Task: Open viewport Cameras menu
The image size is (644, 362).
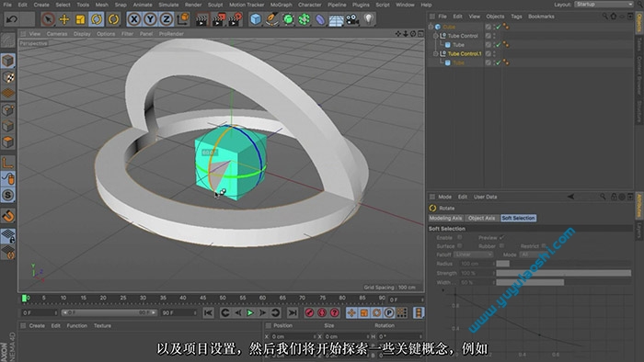Action: click(57, 34)
